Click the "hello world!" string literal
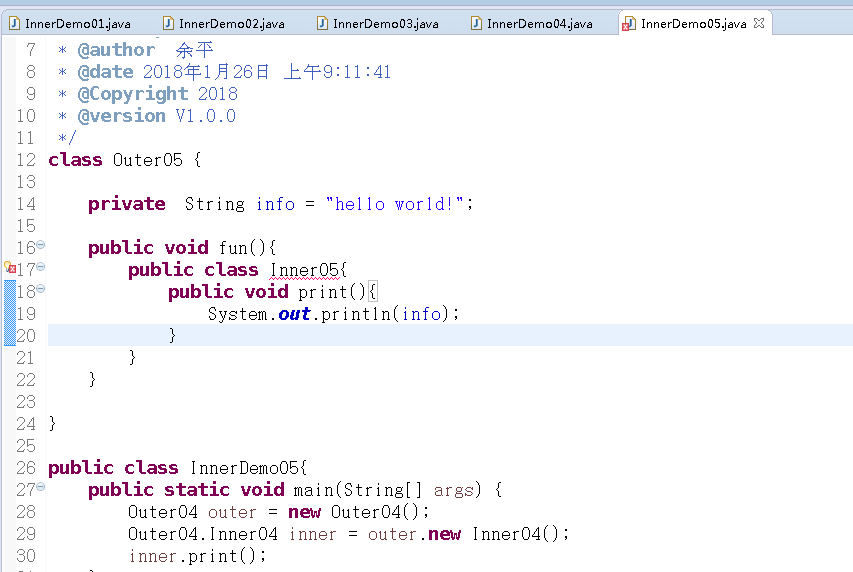This screenshot has width=853, height=572. [395, 204]
